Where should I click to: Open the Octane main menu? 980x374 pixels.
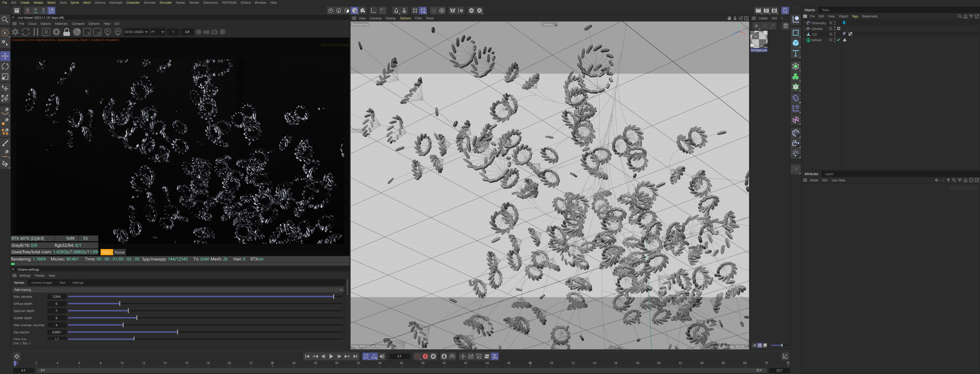(x=245, y=3)
